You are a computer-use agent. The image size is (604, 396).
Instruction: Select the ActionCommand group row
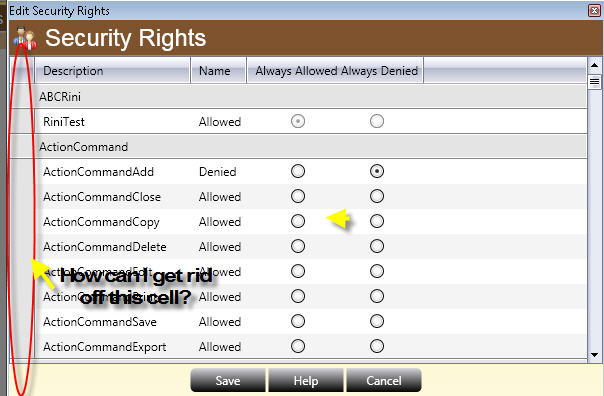[299, 146]
